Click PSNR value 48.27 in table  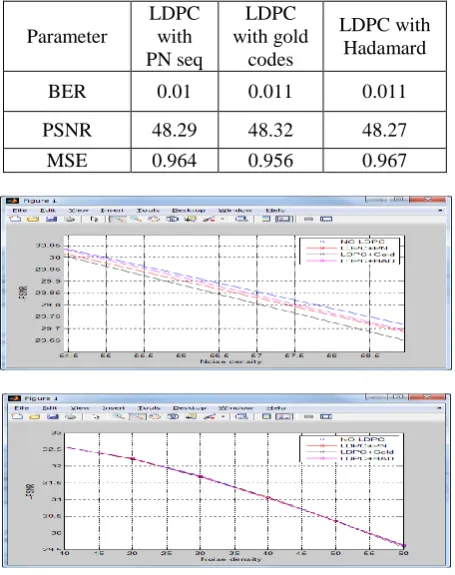pos(384,130)
